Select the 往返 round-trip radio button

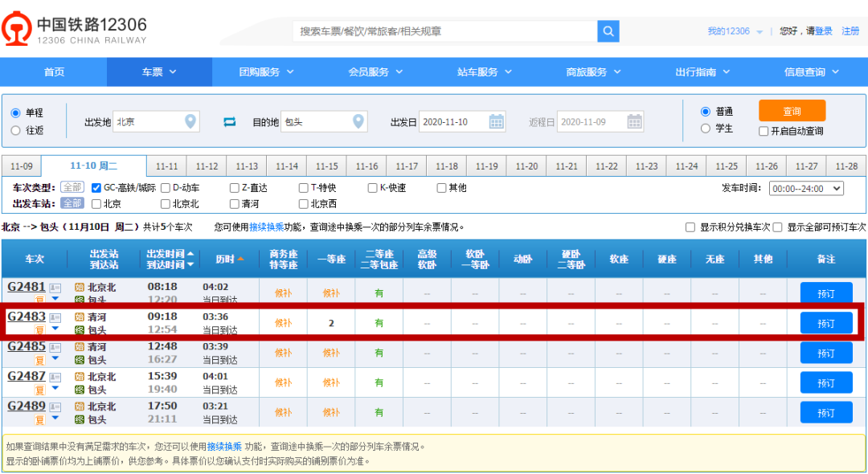pyautogui.click(x=16, y=130)
